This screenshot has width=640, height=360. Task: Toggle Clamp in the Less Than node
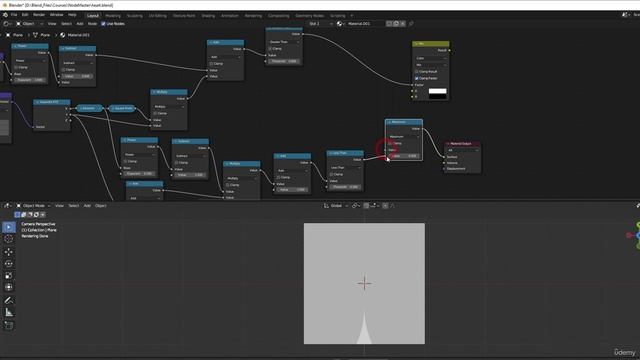(331, 174)
